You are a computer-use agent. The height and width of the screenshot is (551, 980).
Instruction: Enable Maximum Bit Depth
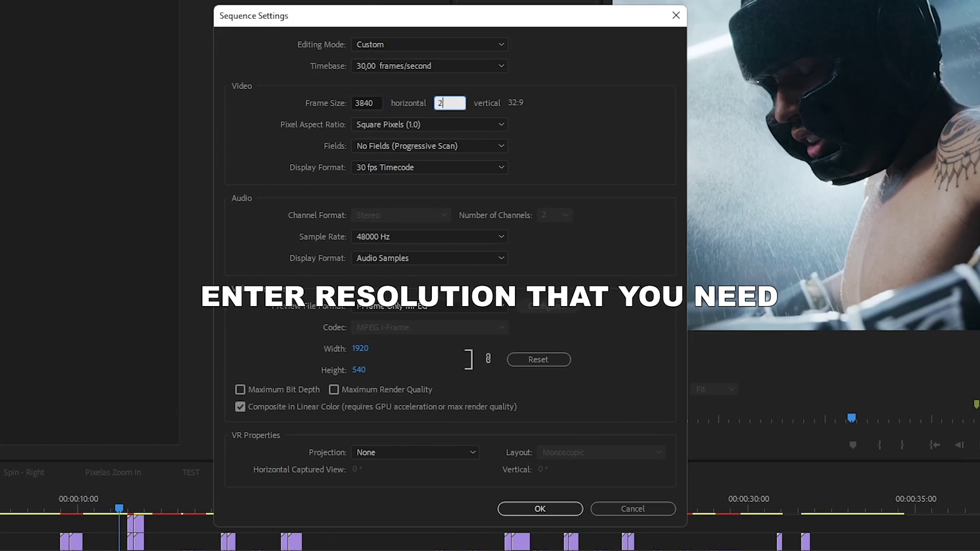(x=240, y=389)
